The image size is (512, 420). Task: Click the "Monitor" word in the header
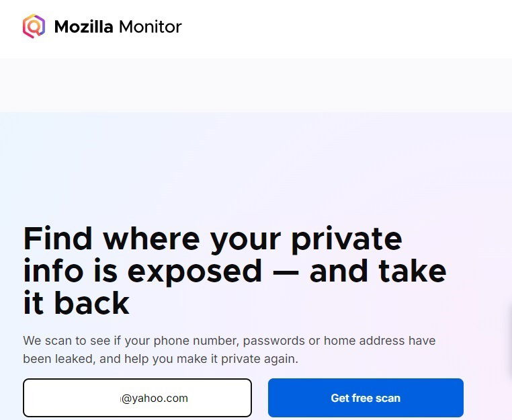click(x=150, y=28)
